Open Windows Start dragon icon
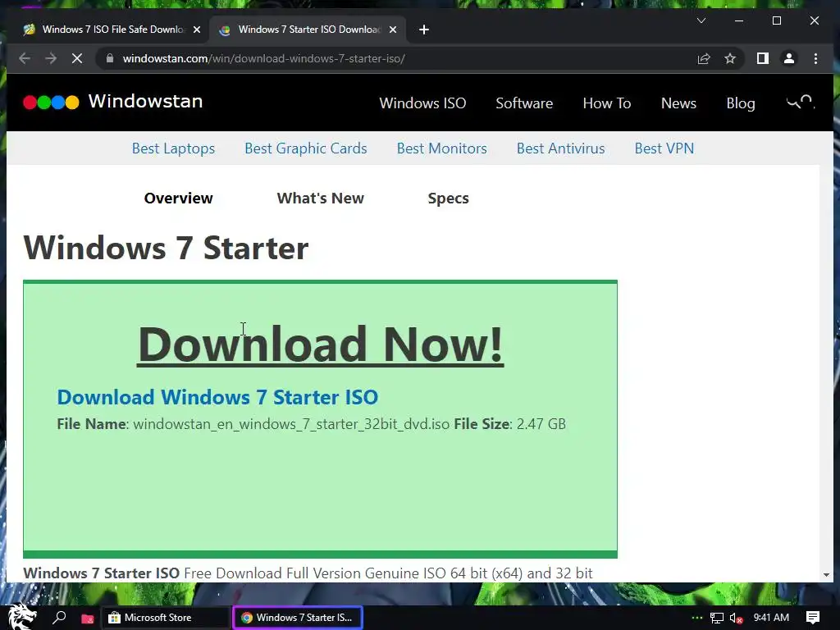Image resolution: width=840 pixels, height=630 pixels. point(21,617)
